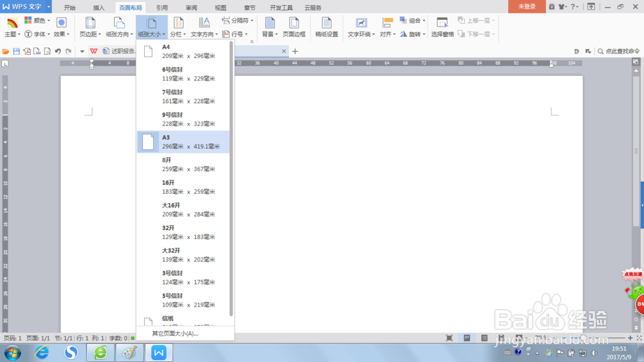This screenshot has width=644, height=362.
Task: Expand the 旋转 rotate dropdown
Action: click(x=413, y=34)
